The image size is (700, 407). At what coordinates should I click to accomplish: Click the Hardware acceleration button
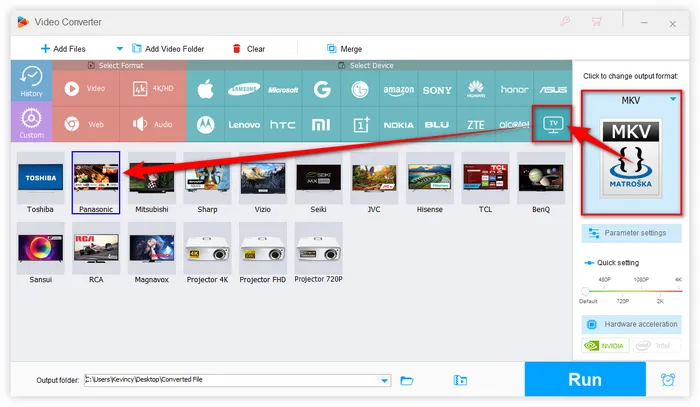(631, 324)
